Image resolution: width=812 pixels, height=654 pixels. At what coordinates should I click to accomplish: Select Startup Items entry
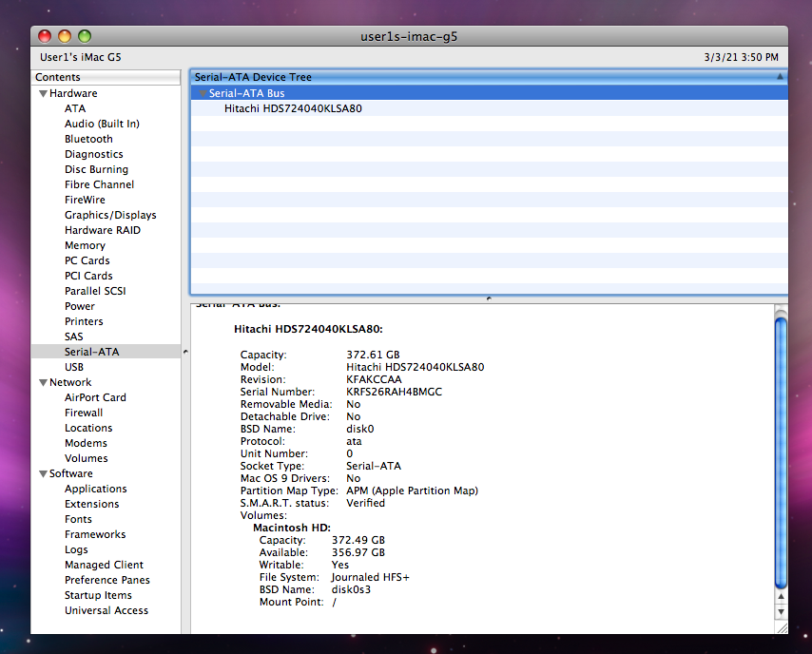[x=98, y=595]
